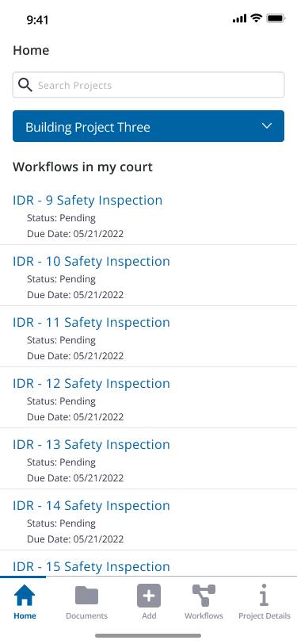Open IDR - 12 Safety Inspection
This screenshot has height=644, width=297.
[91, 384]
